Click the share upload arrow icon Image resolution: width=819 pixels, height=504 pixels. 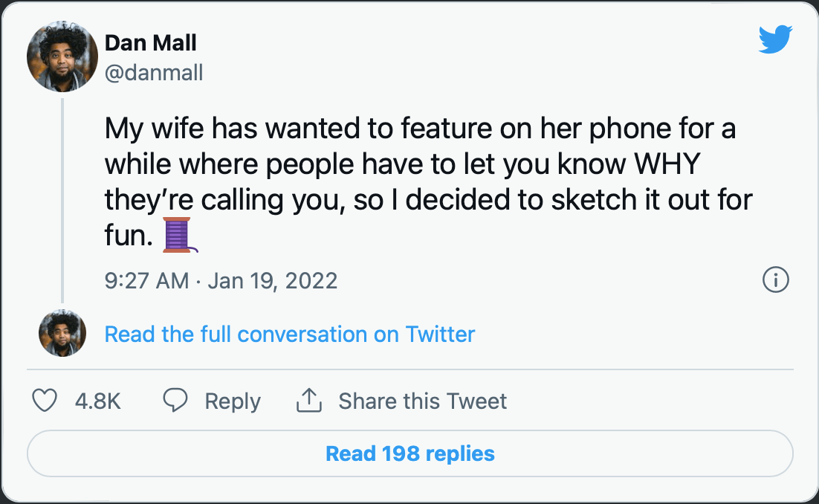coord(309,400)
